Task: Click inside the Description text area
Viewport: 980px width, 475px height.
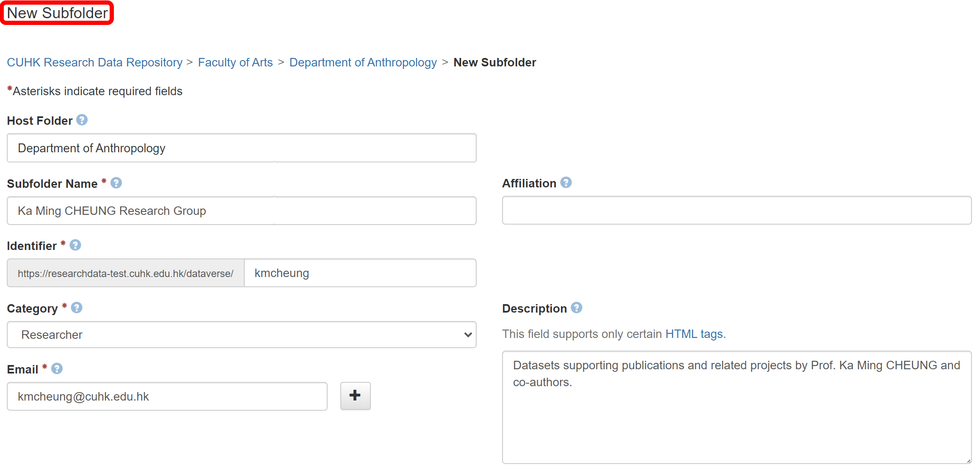Action: (x=737, y=407)
